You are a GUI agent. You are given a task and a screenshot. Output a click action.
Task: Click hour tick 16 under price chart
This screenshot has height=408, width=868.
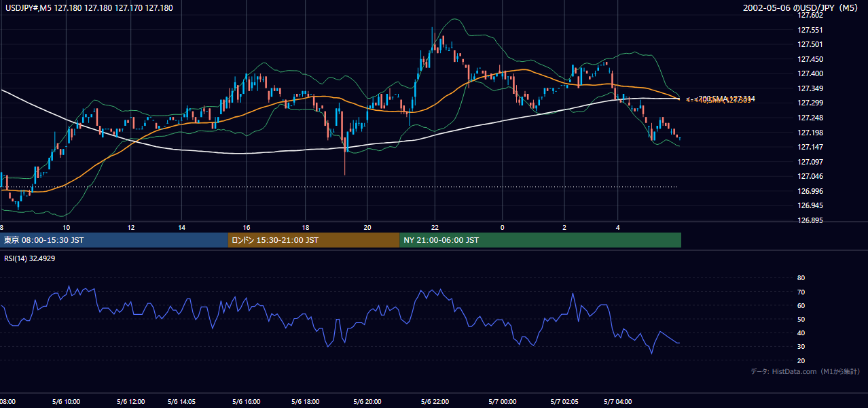(x=247, y=228)
